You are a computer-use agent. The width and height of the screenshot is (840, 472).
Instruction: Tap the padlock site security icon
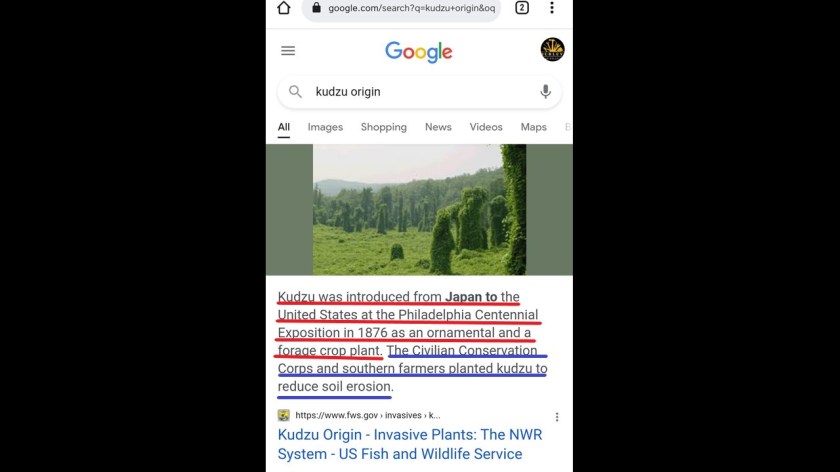coord(317,8)
